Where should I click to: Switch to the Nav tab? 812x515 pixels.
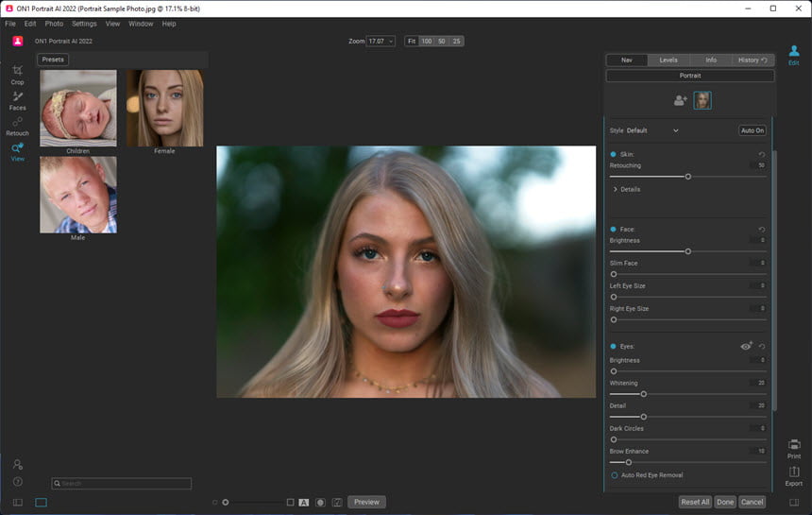[x=627, y=60]
